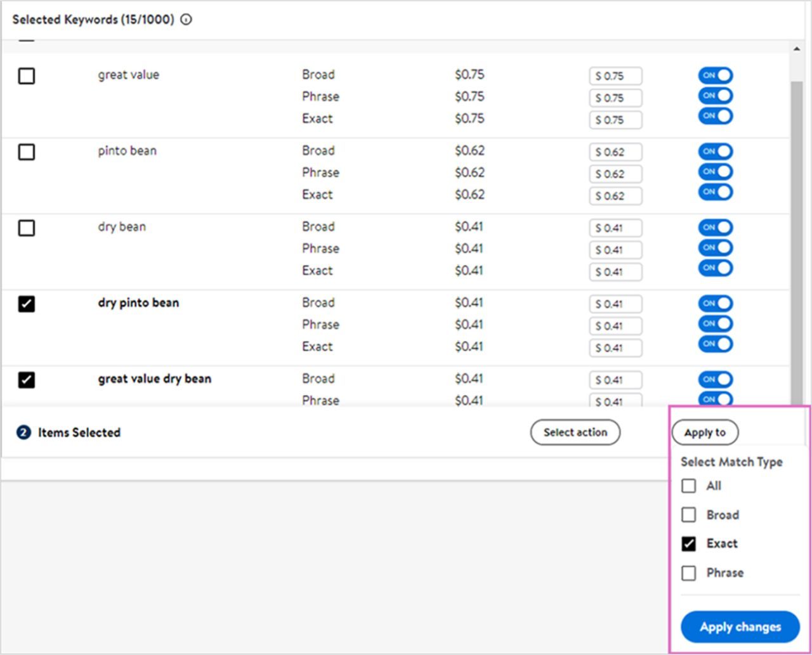
Task: Select Broad in match type list
Action: click(x=689, y=515)
